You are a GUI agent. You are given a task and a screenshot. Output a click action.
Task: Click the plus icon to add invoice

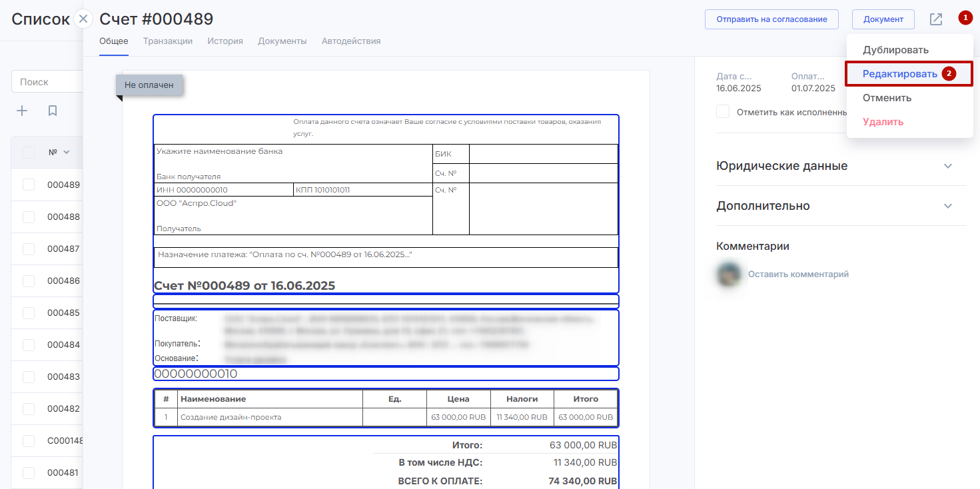tap(22, 111)
